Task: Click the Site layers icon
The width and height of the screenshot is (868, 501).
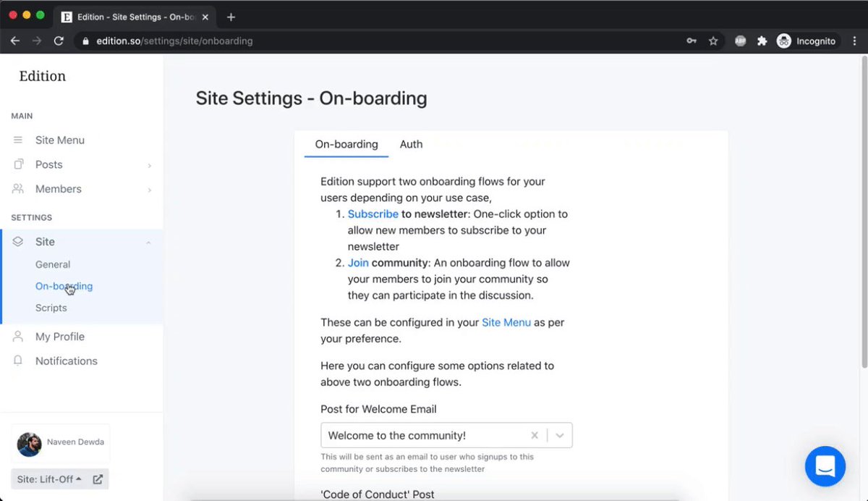Action: click(x=18, y=242)
